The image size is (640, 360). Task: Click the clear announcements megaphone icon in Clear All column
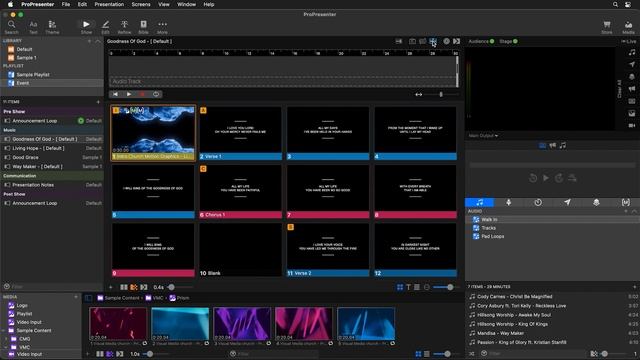[x=632, y=89]
